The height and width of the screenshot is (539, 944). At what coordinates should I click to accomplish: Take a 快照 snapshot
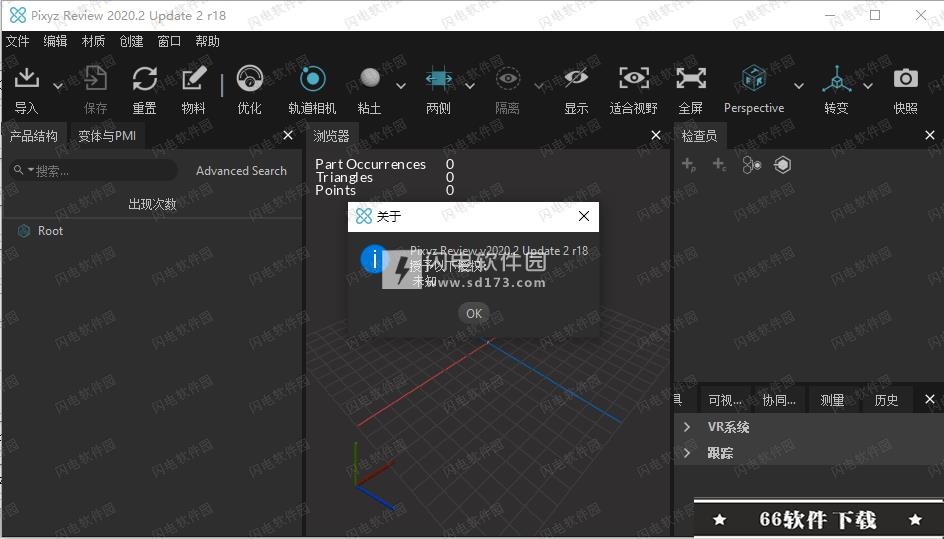pos(905,78)
